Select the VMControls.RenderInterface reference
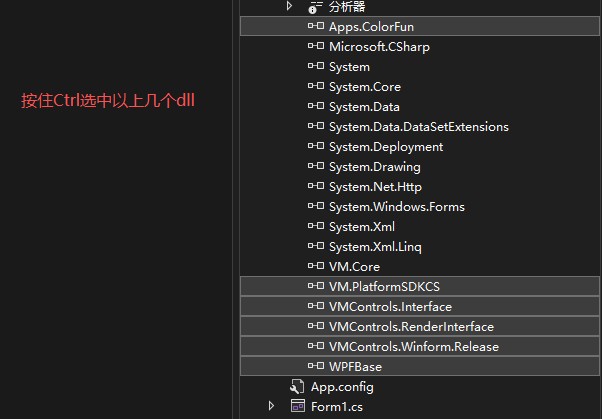 pos(411,327)
